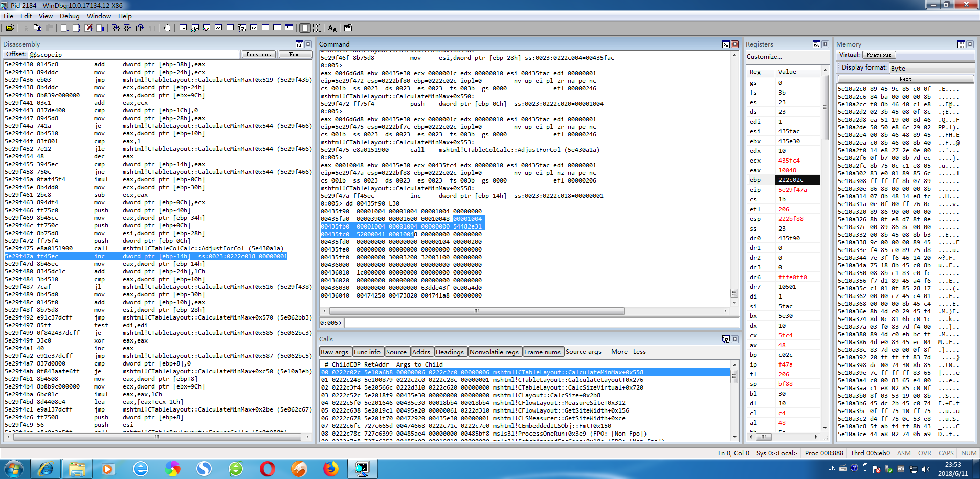980x479 pixels.
Task: Click the Disassembly panel dock menu icon
Action: pos(300,44)
